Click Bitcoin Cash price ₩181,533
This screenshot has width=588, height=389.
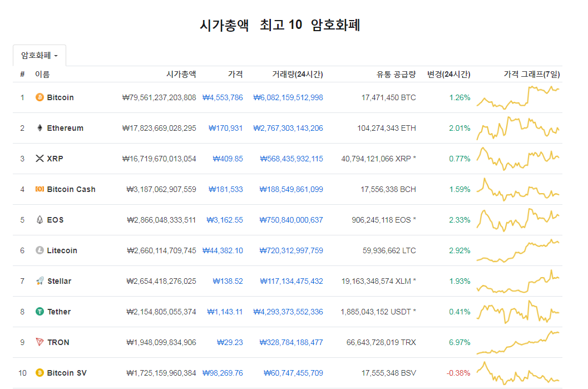pyautogui.click(x=226, y=189)
